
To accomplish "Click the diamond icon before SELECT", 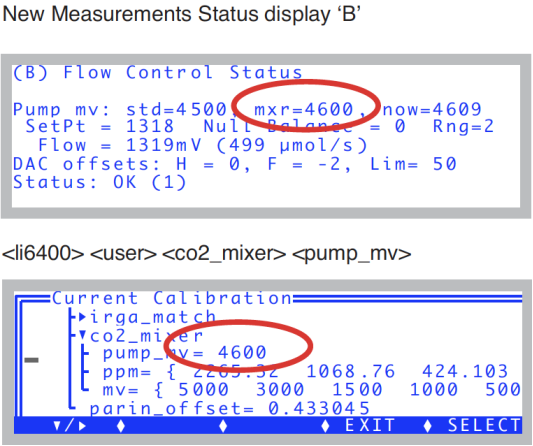I will point(428,426).
